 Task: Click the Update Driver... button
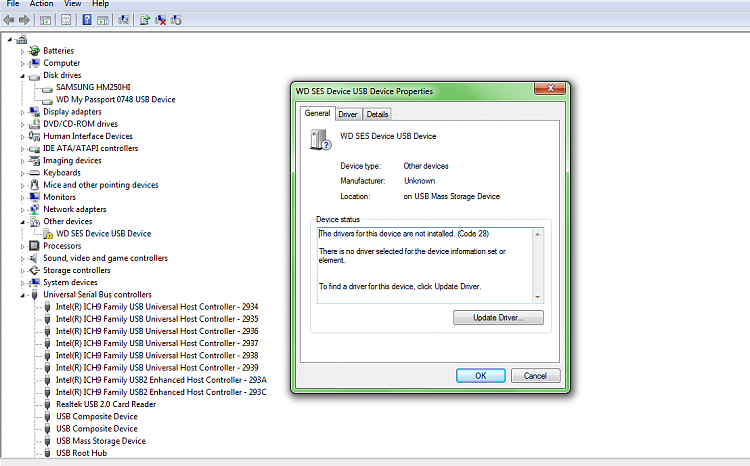click(x=498, y=318)
